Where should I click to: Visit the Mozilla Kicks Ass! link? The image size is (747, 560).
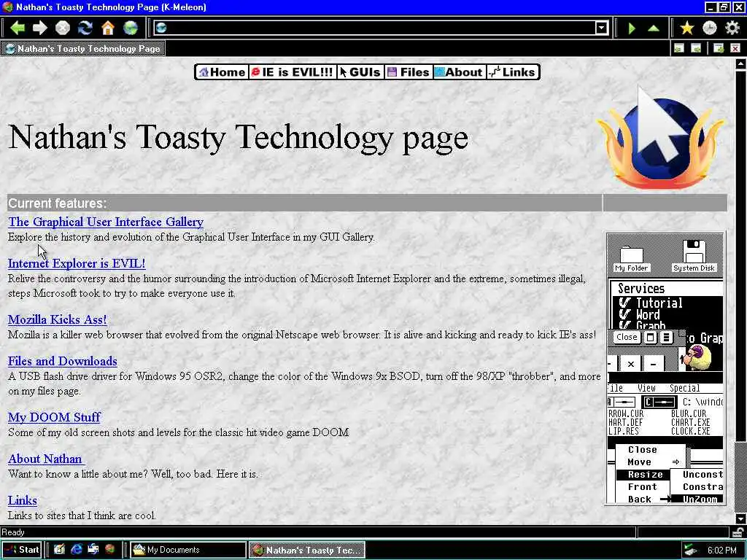57,319
